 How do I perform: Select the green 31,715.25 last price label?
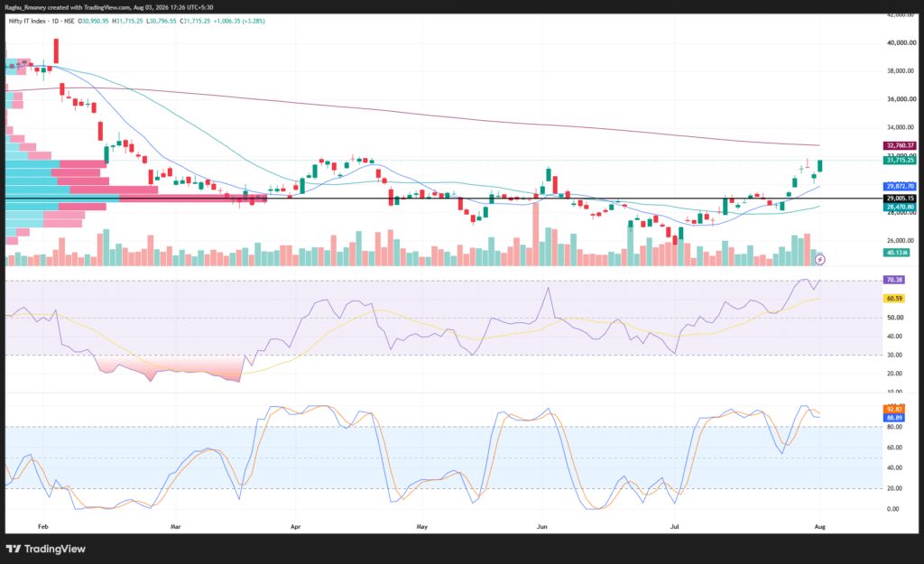(900, 161)
